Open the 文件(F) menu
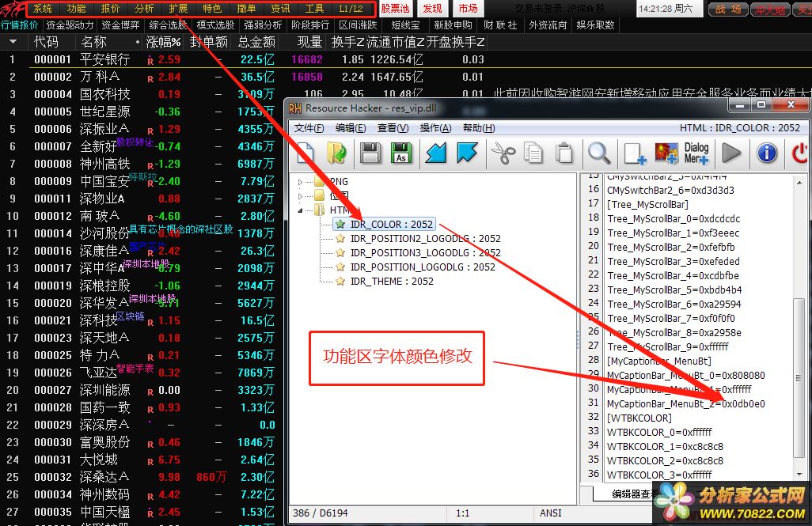This screenshot has width=812, height=526. pos(309,128)
